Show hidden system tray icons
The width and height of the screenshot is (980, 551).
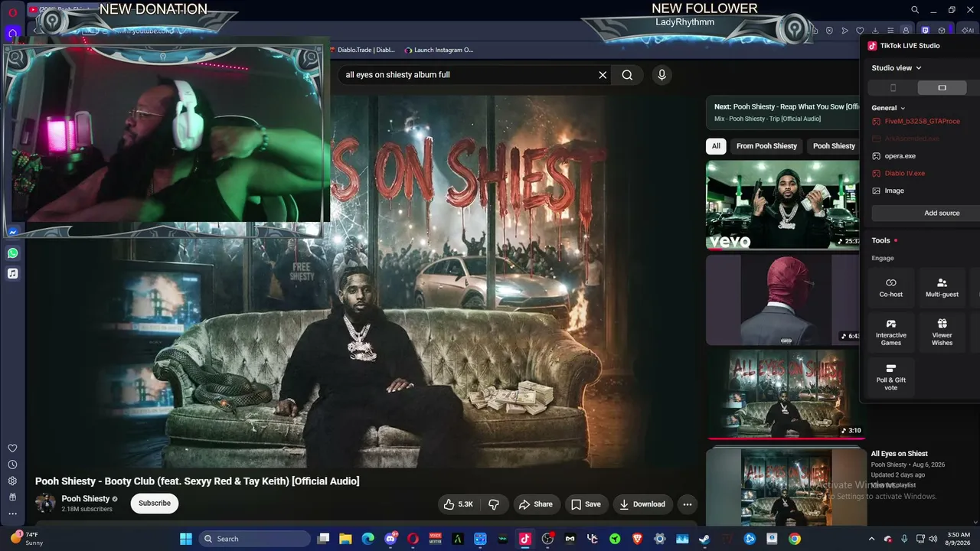871,539
